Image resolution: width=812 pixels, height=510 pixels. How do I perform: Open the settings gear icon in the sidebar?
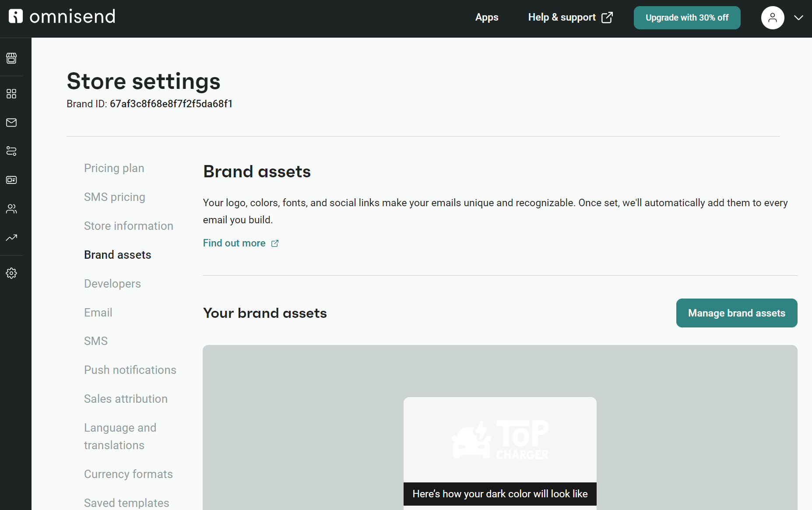[x=11, y=273]
